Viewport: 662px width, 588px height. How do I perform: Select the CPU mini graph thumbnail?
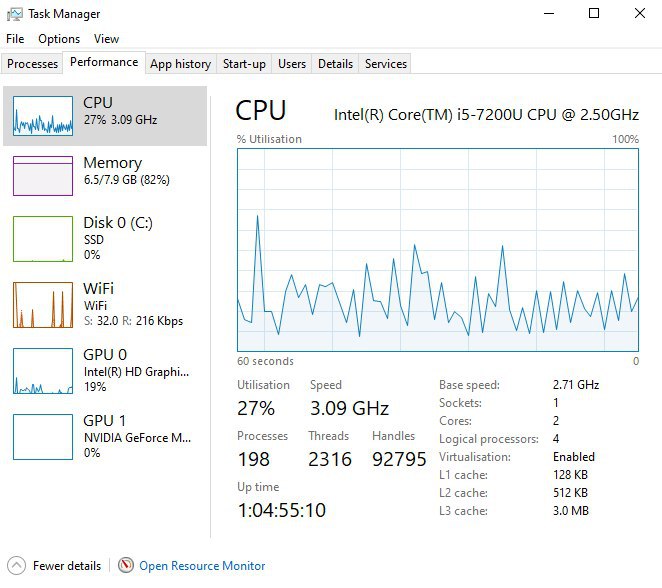click(x=43, y=116)
